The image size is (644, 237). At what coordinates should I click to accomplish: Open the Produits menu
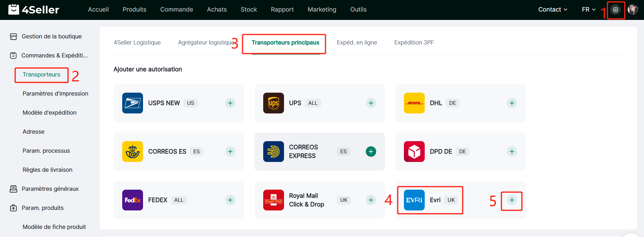click(135, 10)
